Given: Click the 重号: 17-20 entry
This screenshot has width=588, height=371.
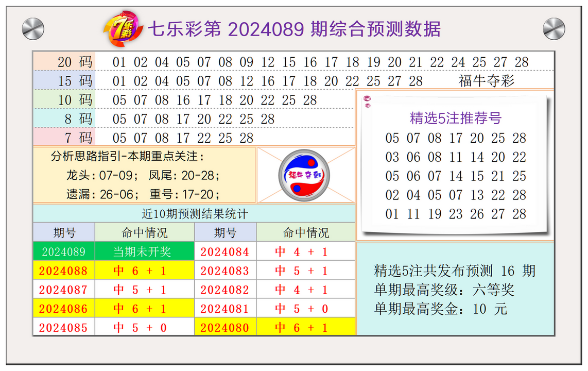Looking at the screenshot, I should [x=184, y=194].
